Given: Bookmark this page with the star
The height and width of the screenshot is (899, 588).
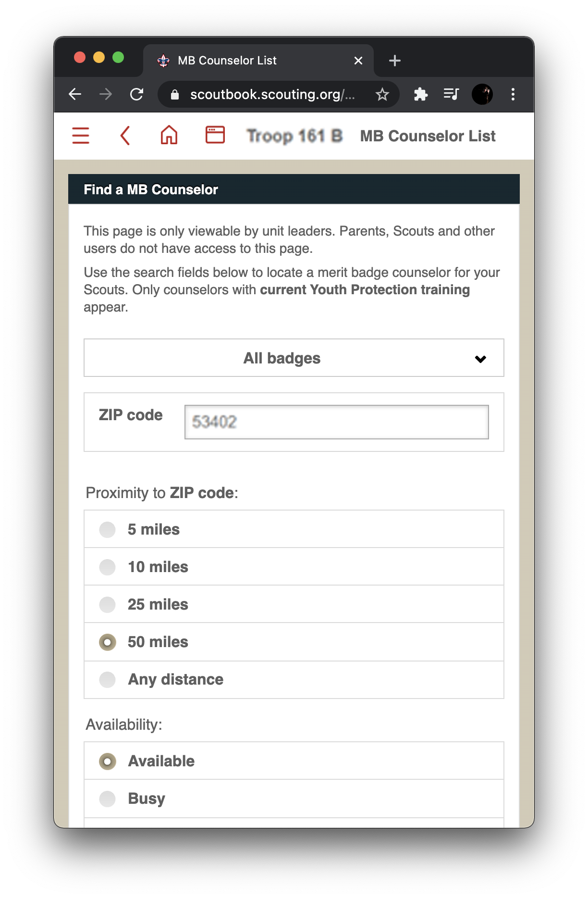Looking at the screenshot, I should click(x=382, y=94).
